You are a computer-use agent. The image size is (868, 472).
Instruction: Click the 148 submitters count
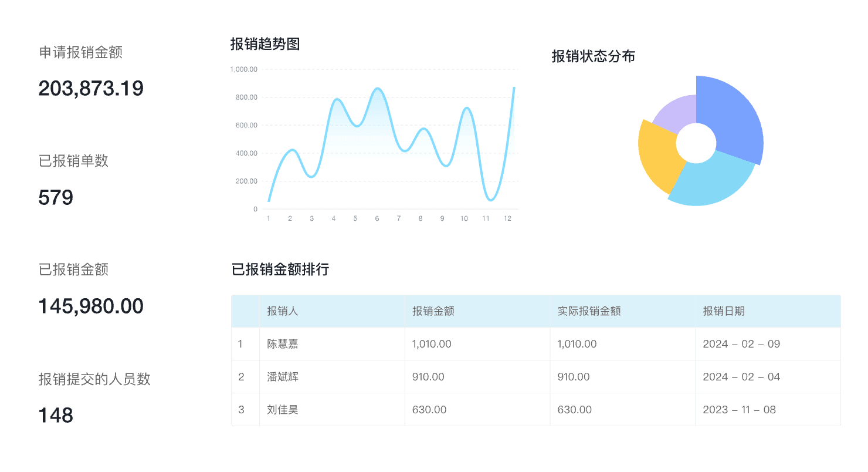point(56,416)
